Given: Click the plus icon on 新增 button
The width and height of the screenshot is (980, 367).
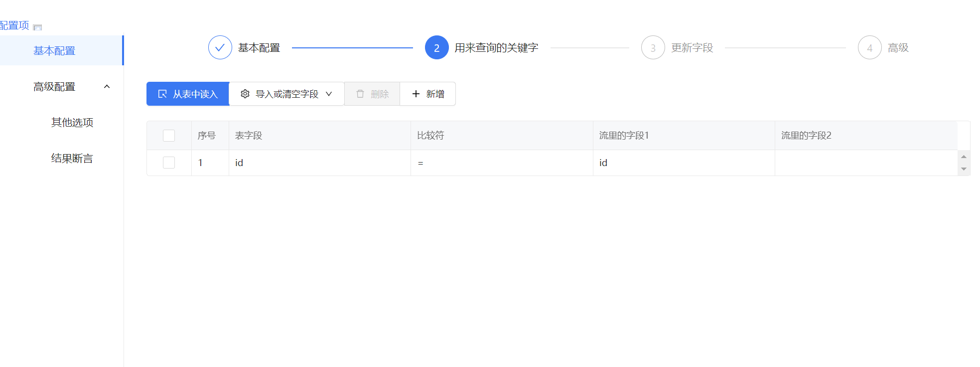Looking at the screenshot, I should click(x=416, y=94).
